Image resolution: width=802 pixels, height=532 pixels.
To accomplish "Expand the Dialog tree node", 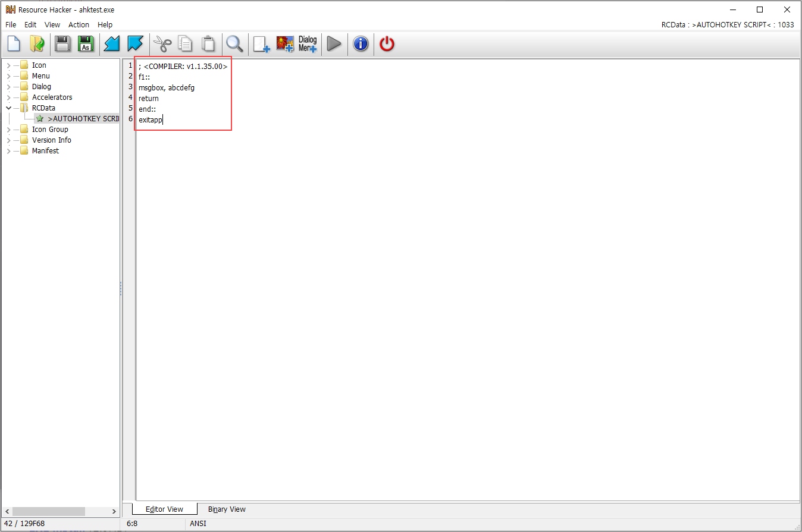I will point(8,87).
